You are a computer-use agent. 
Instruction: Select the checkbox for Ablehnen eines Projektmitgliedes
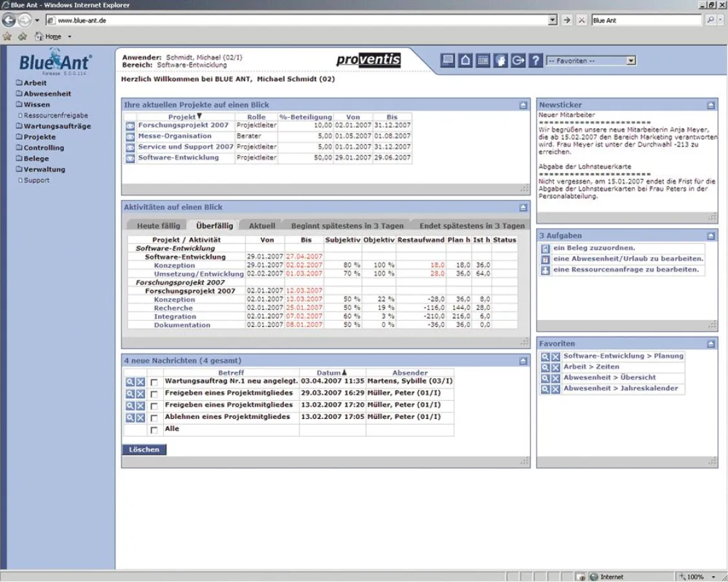click(x=154, y=418)
